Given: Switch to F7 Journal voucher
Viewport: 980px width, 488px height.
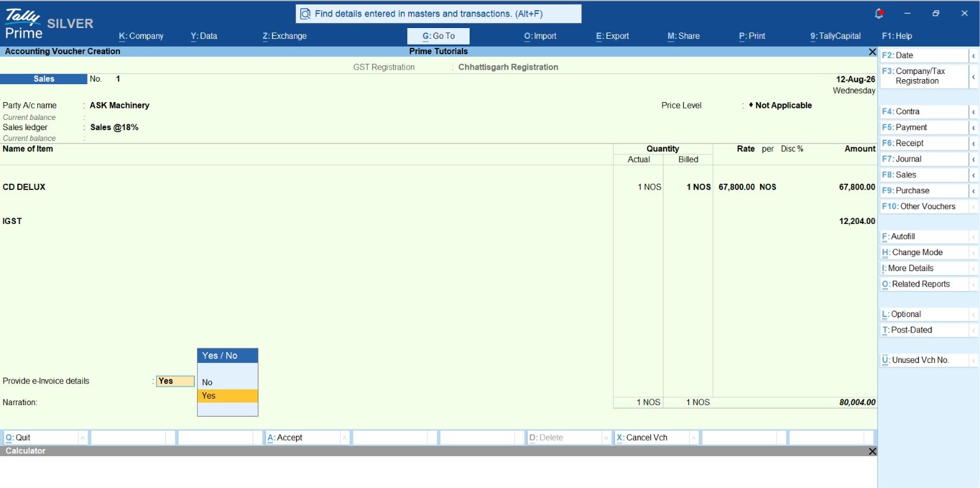Looking at the screenshot, I should click(x=924, y=159).
